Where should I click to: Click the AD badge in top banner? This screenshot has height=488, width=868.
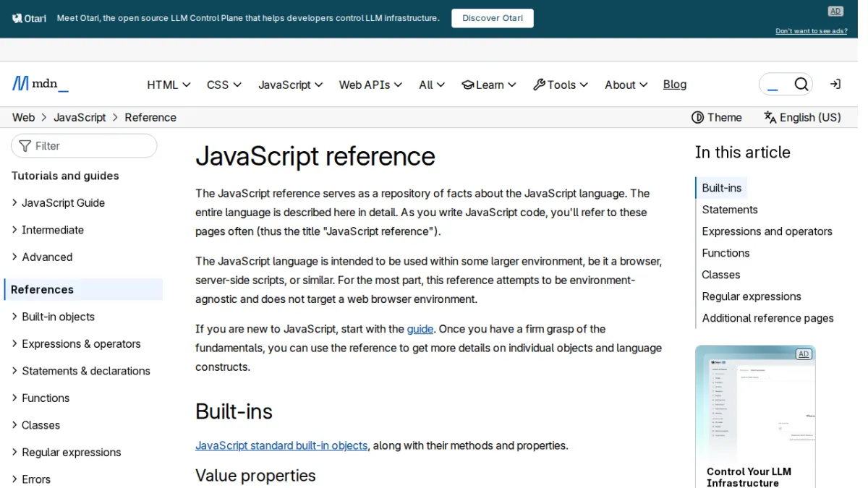point(835,11)
